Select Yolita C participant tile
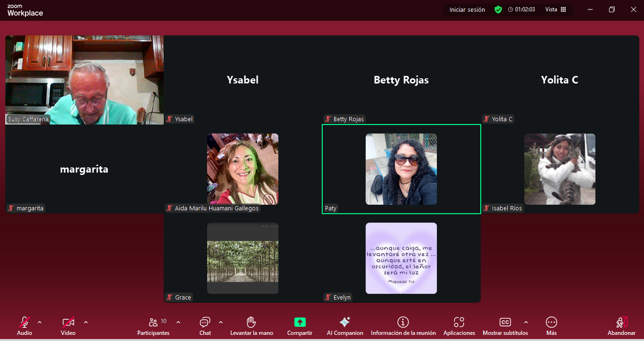Viewport: 644px width, 341px height. click(560, 80)
